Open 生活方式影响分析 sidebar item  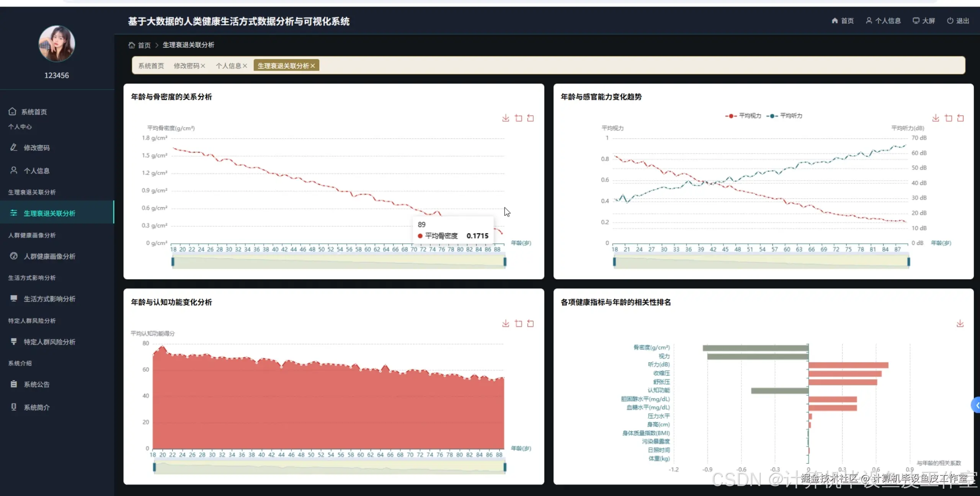pyautogui.click(x=49, y=299)
